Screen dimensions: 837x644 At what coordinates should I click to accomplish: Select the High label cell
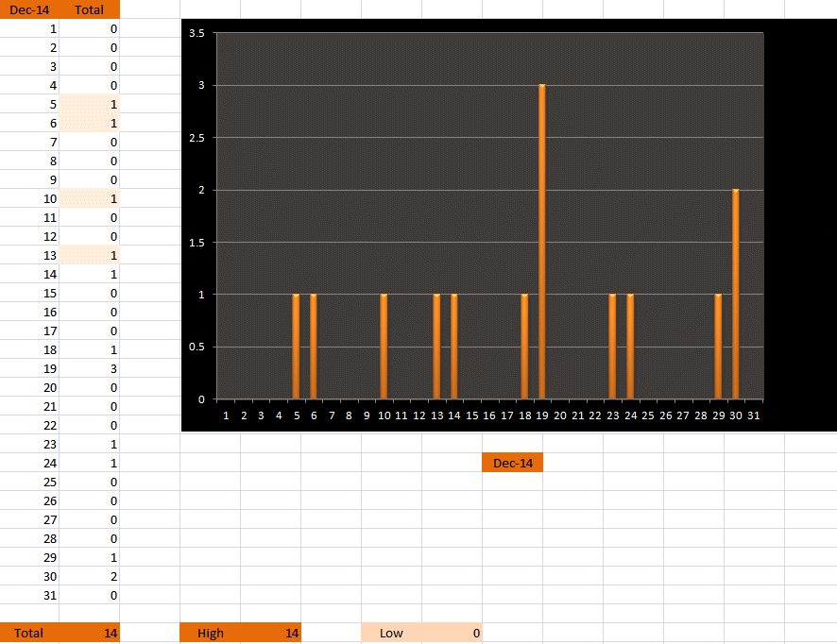tap(211, 633)
